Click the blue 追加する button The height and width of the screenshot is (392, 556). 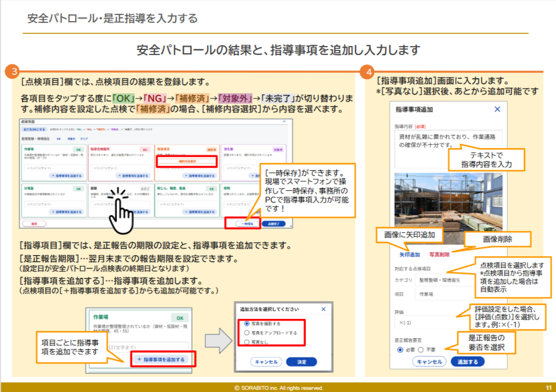467,362
